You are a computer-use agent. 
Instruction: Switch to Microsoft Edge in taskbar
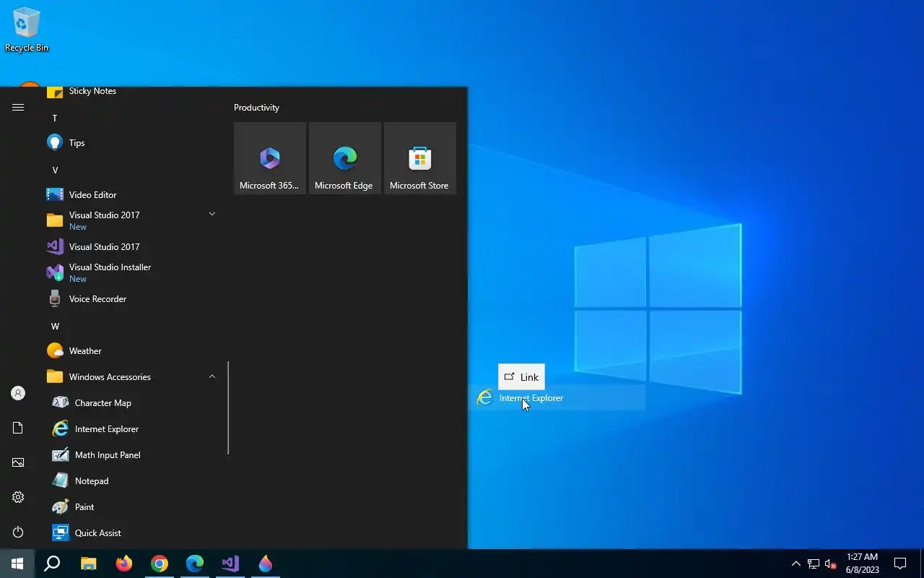pos(195,564)
